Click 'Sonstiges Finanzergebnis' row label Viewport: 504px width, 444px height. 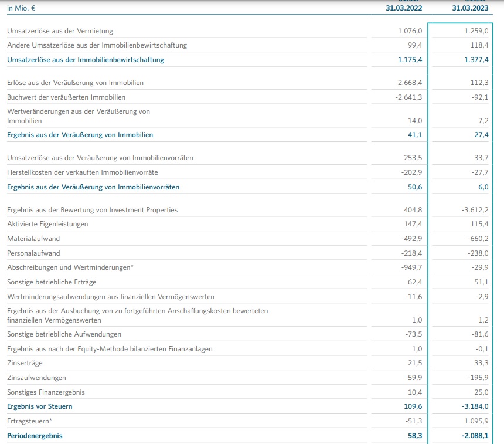46,392
